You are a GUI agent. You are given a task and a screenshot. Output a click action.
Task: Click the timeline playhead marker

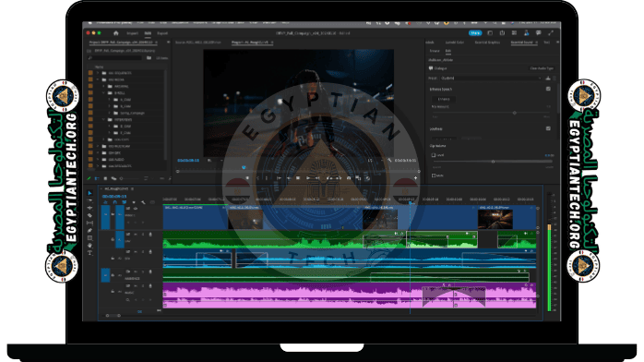(x=410, y=202)
